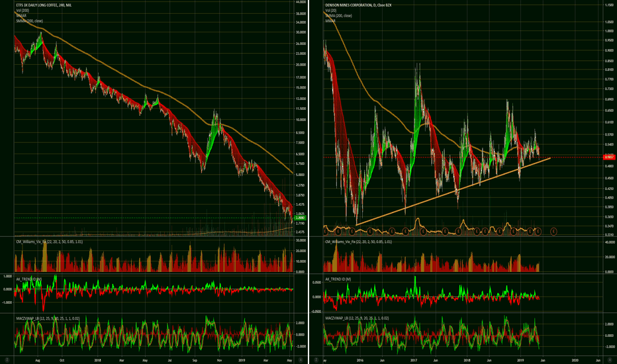The image size is (617, 364).
Task: Open timezone menu icon on Denison chart
Action: pos(316,360)
